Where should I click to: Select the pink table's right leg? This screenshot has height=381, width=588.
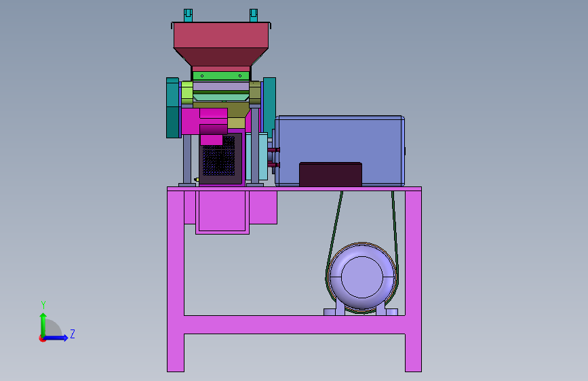[x=413, y=281]
